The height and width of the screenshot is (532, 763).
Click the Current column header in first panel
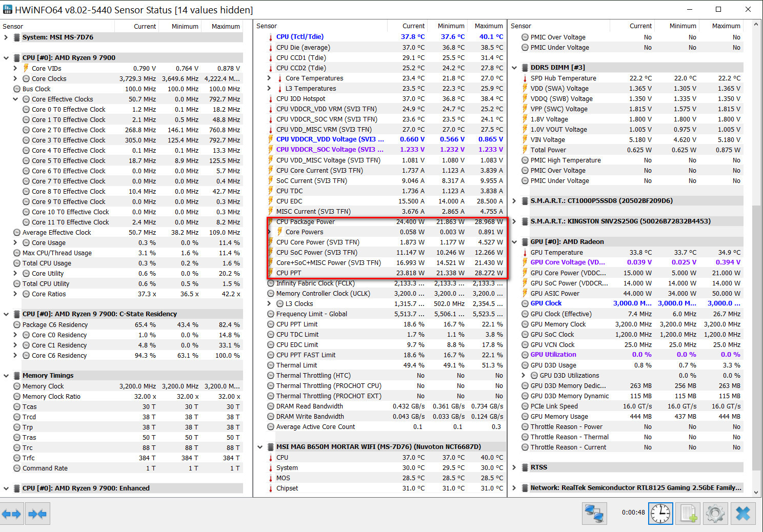tap(136, 26)
